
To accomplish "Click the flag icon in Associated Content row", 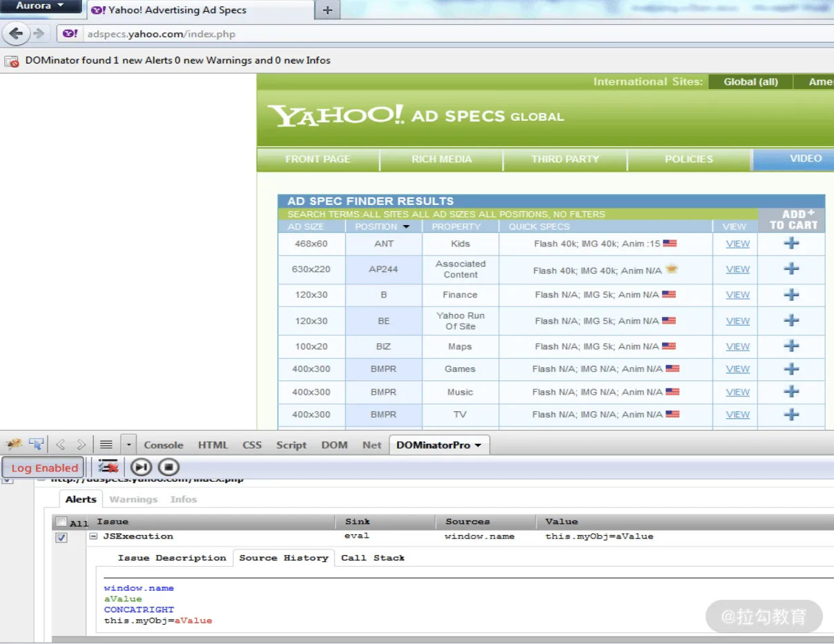I will 671,269.
